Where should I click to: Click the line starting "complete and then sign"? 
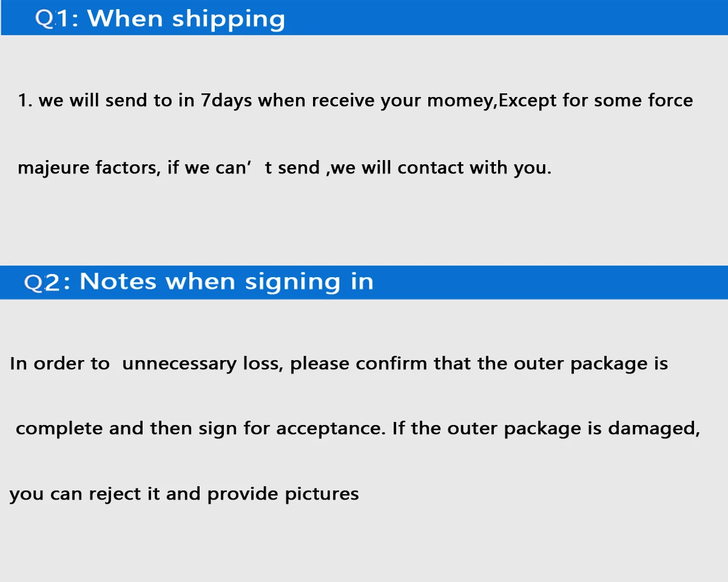(x=358, y=429)
